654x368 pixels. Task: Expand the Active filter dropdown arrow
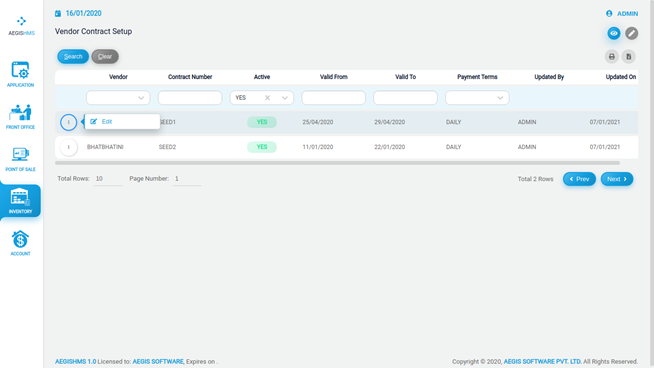click(x=284, y=98)
